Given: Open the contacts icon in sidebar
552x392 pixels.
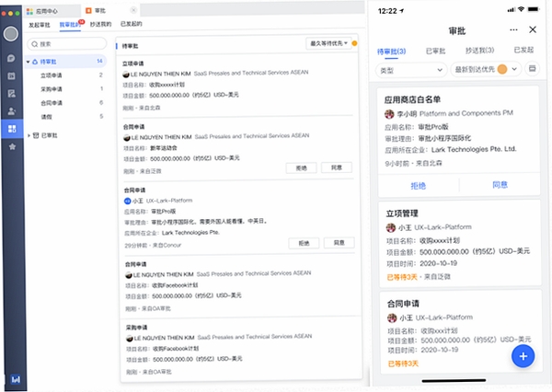Looking at the screenshot, I should [12, 111].
